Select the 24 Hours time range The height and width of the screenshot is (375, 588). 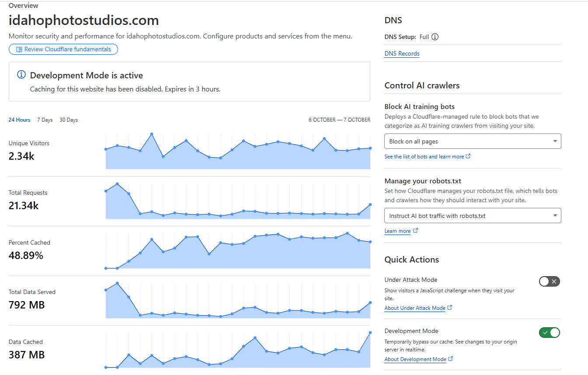coord(20,120)
